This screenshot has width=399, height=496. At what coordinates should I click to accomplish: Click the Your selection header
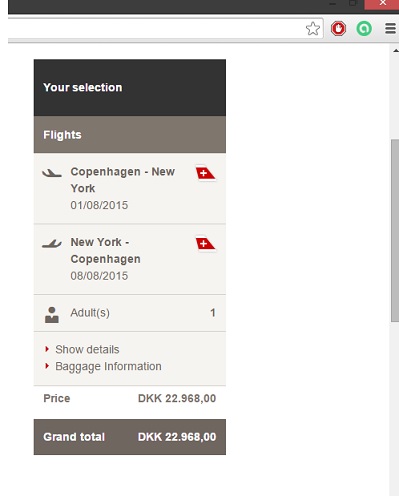pyautogui.click(x=130, y=88)
